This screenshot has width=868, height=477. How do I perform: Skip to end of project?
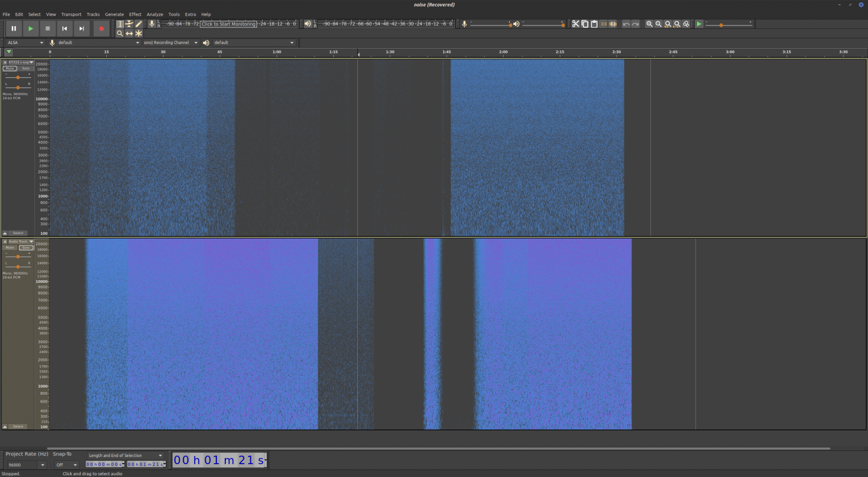[x=82, y=28]
